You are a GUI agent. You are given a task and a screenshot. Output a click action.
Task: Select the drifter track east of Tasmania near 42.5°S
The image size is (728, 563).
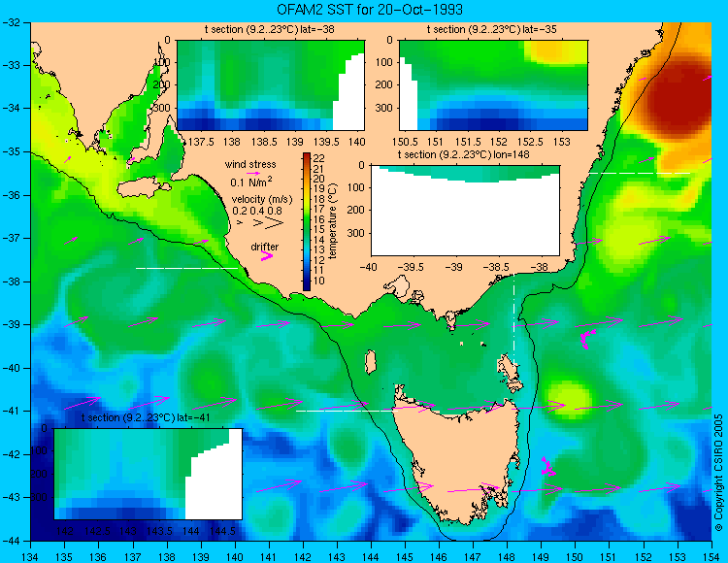point(547,467)
